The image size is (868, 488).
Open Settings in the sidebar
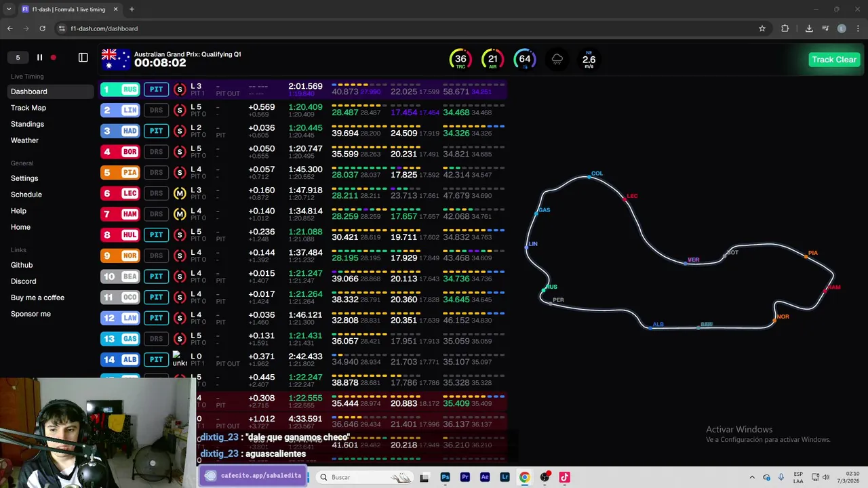(x=24, y=178)
